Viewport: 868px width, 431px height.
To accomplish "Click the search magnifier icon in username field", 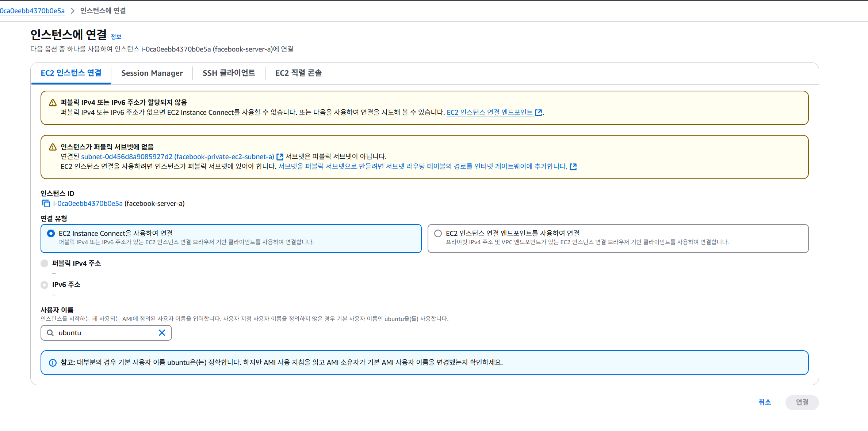I will point(50,333).
